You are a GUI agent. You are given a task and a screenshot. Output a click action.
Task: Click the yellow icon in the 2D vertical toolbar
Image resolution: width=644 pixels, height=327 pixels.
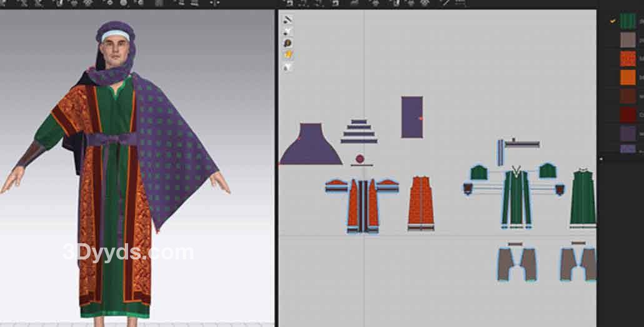pyautogui.click(x=288, y=55)
